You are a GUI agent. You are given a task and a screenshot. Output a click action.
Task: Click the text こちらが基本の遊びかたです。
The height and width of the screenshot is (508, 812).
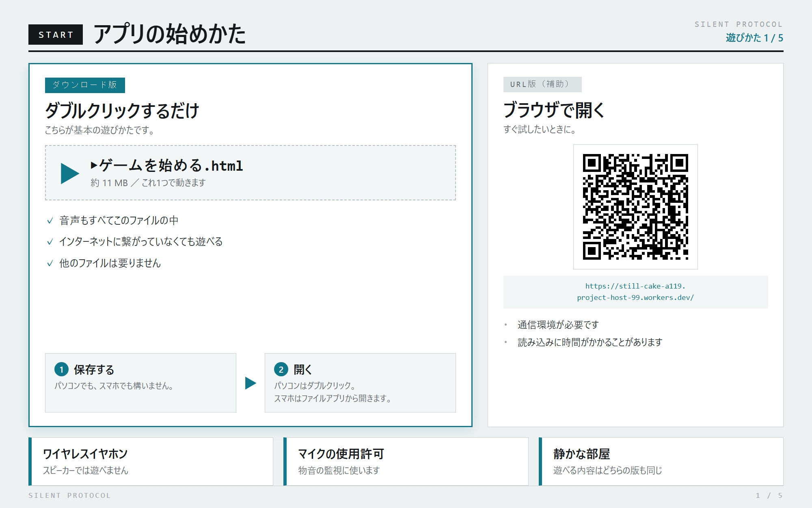[99, 130]
